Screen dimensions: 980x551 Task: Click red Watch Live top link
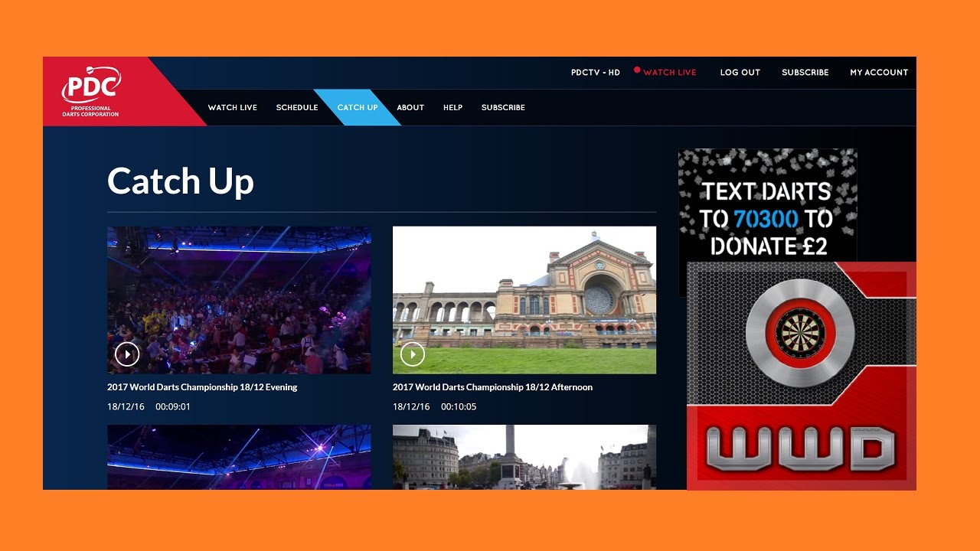pos(670,73)
